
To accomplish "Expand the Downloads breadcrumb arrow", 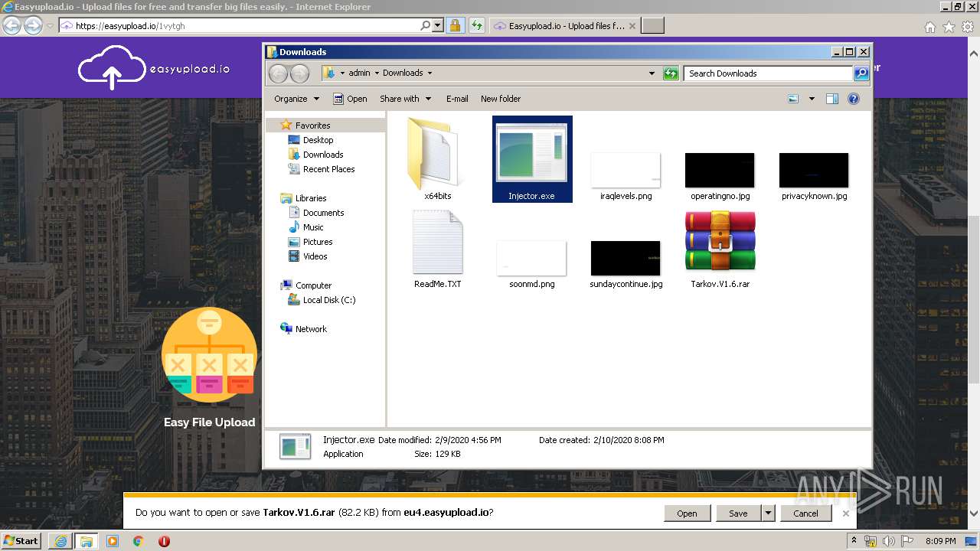I will (430, 73).
